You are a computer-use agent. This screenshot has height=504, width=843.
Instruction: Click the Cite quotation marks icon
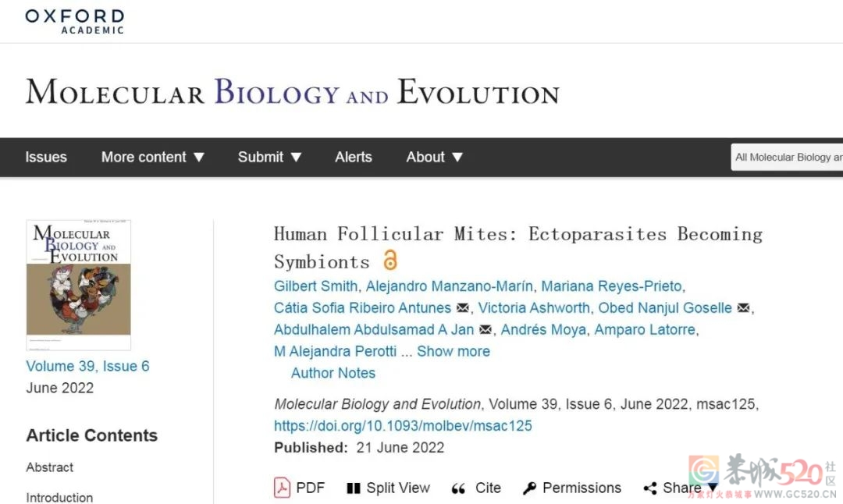pyautogui.click(x=458, y=488)
